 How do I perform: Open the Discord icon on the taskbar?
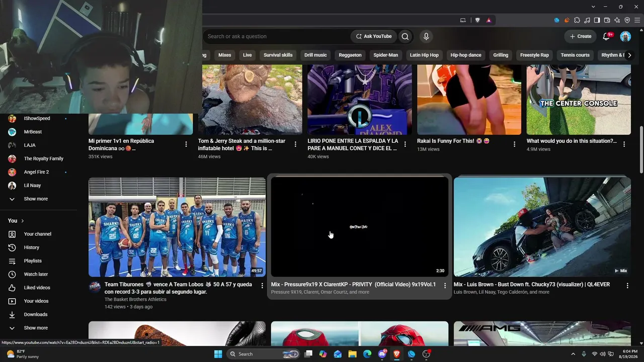(x=382, y=354)
